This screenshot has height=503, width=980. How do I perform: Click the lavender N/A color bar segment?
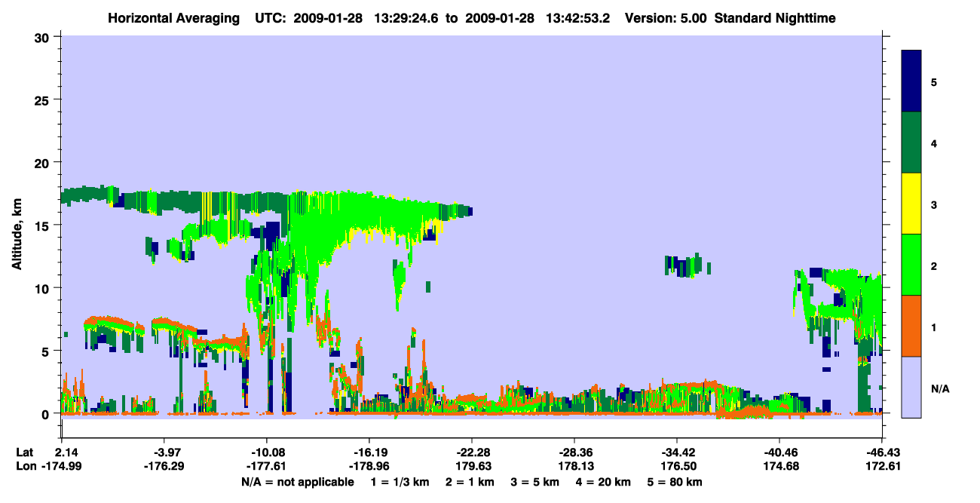pos(911,387)
